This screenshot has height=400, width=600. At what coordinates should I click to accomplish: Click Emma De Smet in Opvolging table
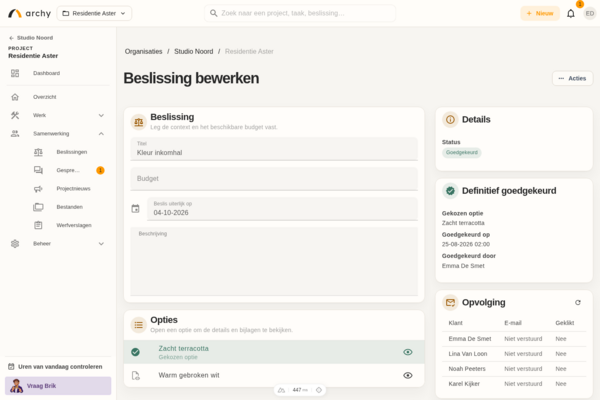coord(470,339)
